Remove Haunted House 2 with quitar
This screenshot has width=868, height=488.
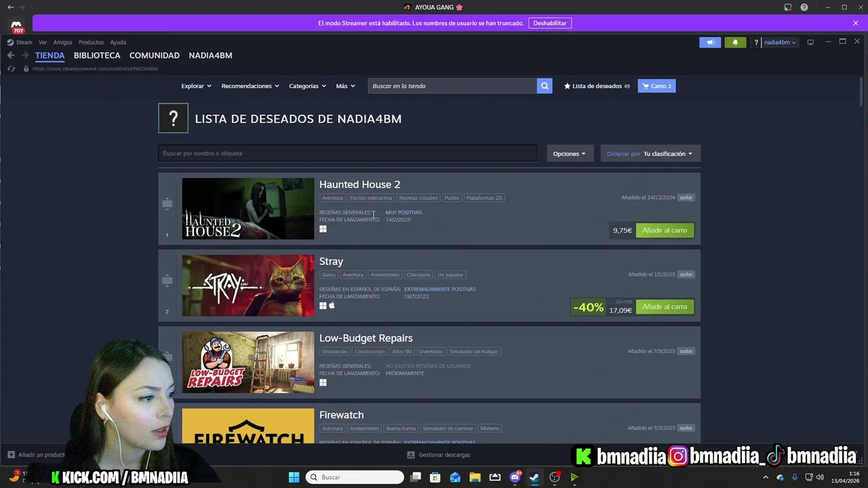click(x=686, y=198)
